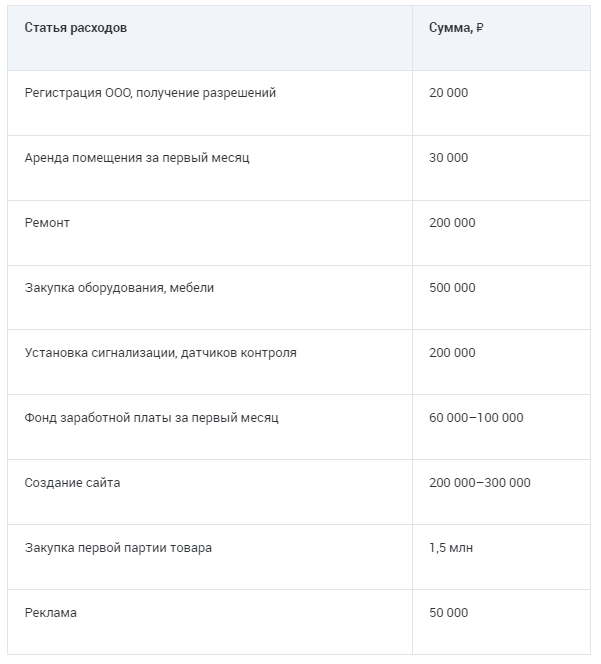
Task: Click the 200 000 amount beside сигнализации
Action: pyautogui.click(x=452, y=353)
